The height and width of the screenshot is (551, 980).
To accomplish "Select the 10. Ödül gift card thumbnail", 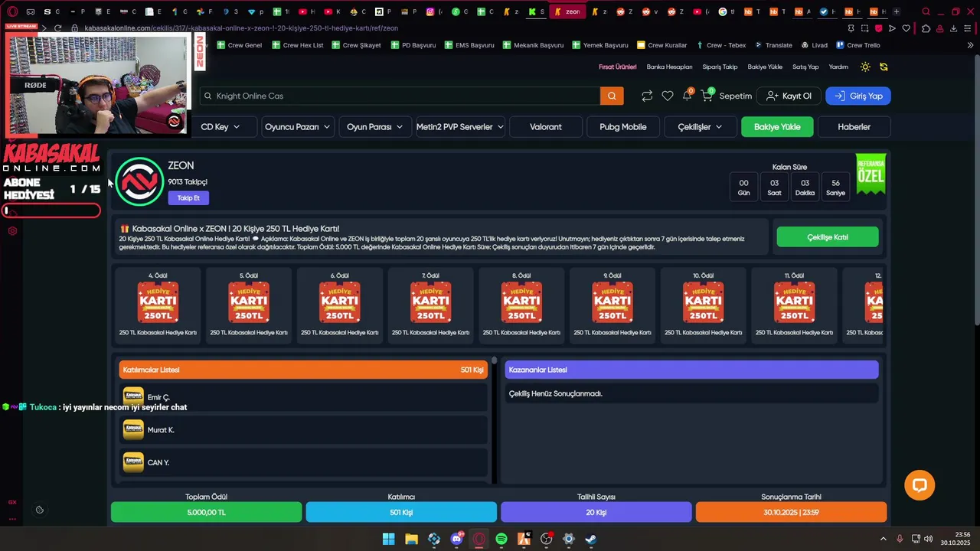I will click(x=703, y=304).
